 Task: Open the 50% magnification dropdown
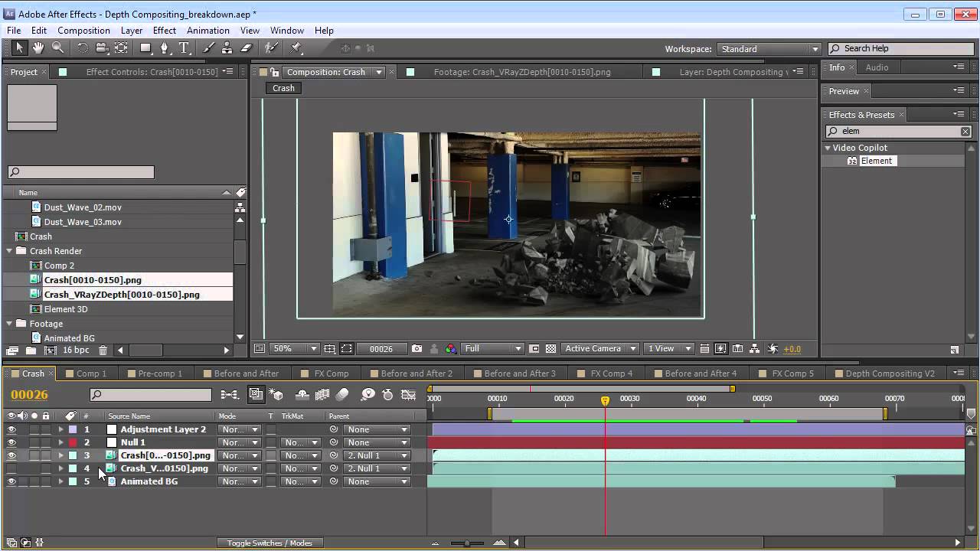pyautogui.click(x=296, y=348)
